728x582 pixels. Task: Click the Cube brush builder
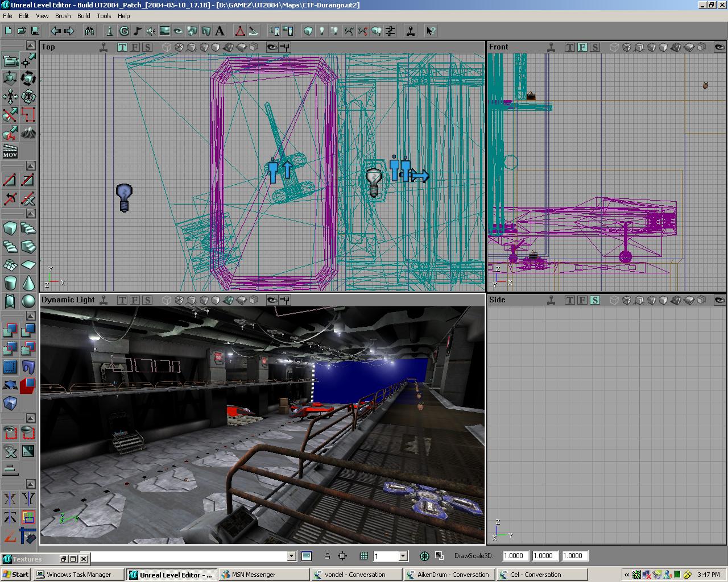point(10,228)
